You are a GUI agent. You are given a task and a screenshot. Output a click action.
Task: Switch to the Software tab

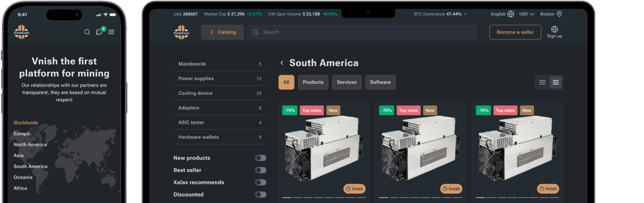pyautogui.click(x=380, y=82)
